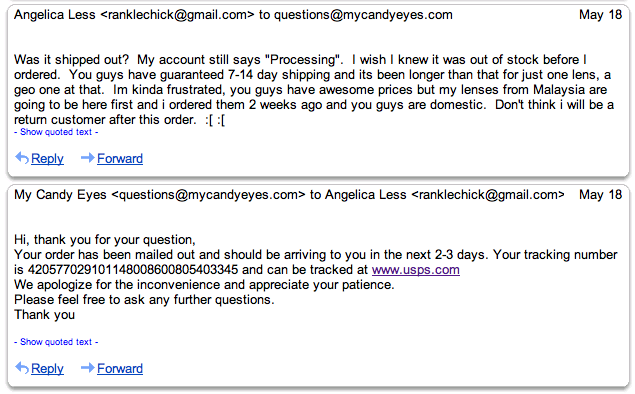Click questions@mycandyeyes.com recipient in first header
The image size is (635, 394).
(363, 15)
